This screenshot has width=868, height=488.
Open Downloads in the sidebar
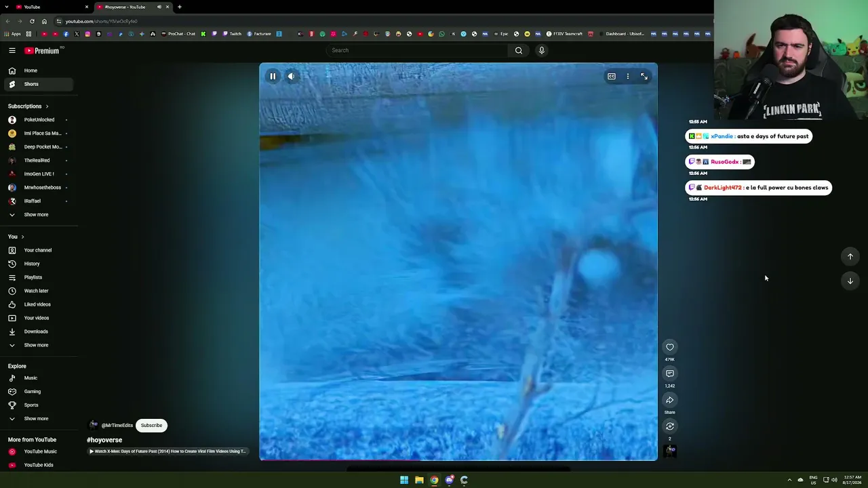(x=39, y=331)
